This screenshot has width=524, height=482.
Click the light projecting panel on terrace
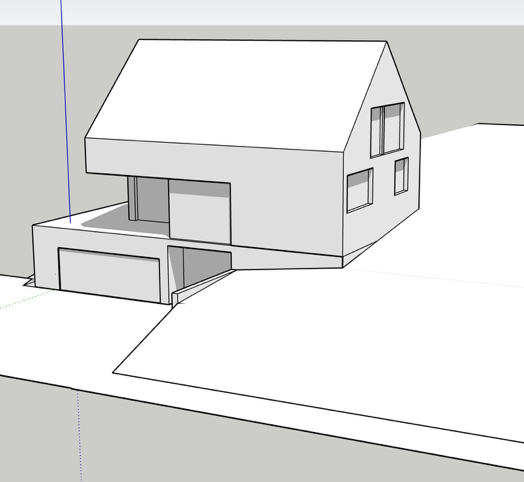200,211
